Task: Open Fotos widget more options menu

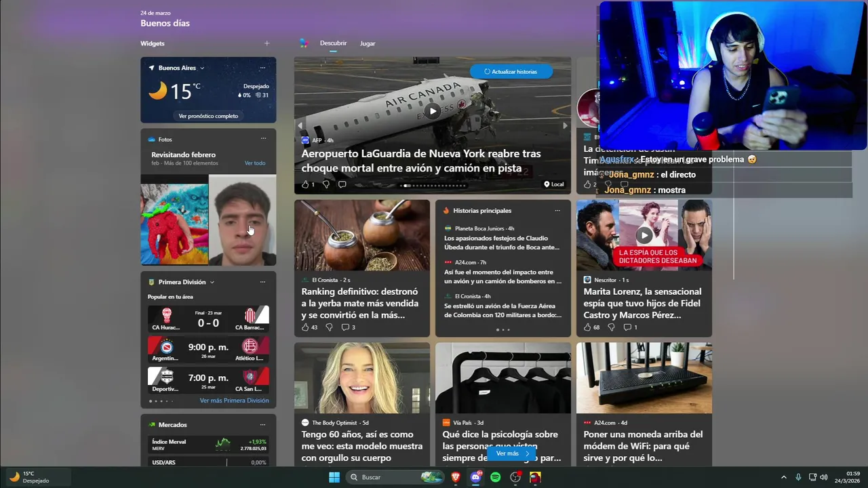Action: [263, 139]
